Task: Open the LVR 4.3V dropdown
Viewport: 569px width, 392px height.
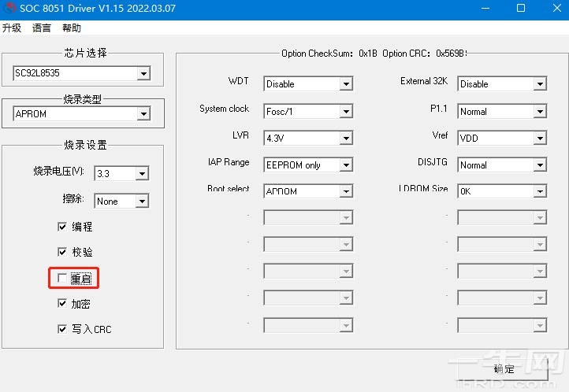Action: [346, 139]
